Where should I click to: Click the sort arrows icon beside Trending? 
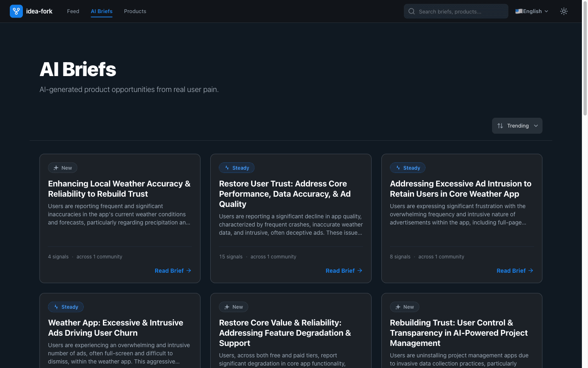pos(501,126)
